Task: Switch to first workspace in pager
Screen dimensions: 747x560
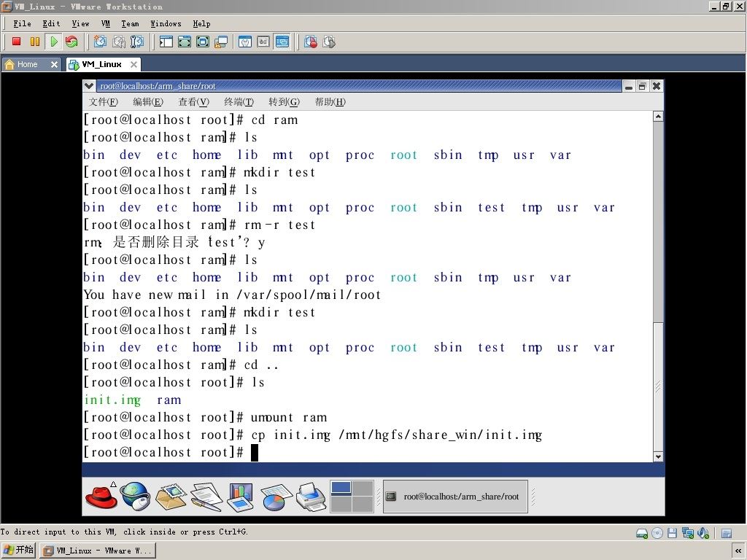Action: (341, 488)
